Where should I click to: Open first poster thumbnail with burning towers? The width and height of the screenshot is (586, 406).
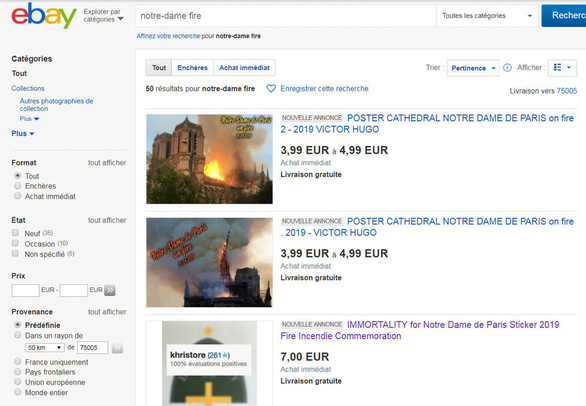coord(209,159)
